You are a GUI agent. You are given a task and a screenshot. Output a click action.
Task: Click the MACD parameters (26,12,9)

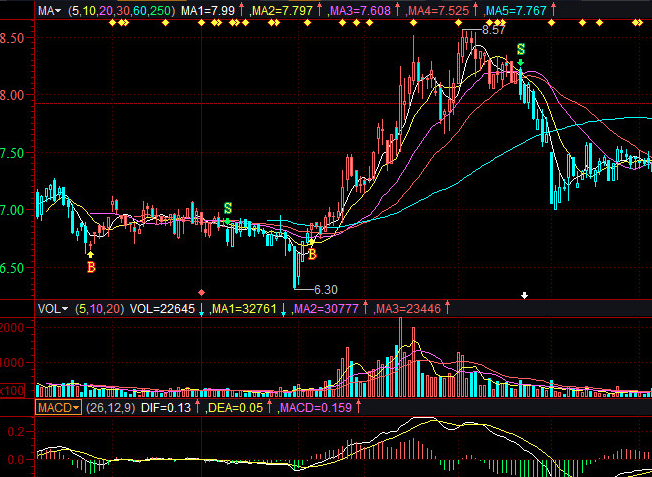coord(111,408)
